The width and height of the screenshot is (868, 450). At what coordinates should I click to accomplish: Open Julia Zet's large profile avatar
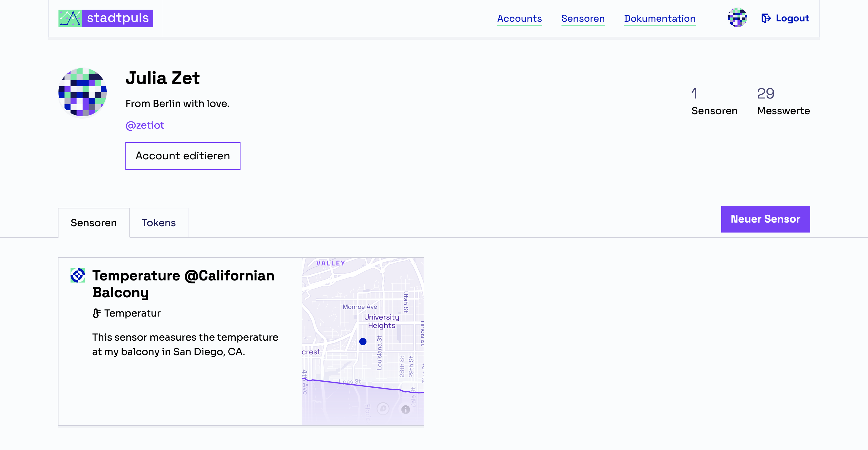point(83,92)
